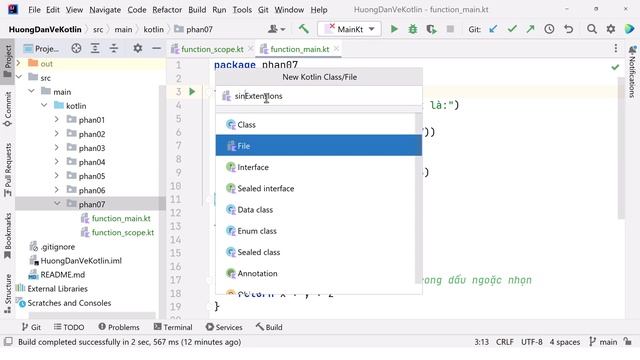Toggle the Bookmarks side panel

[x=7, y=236]
